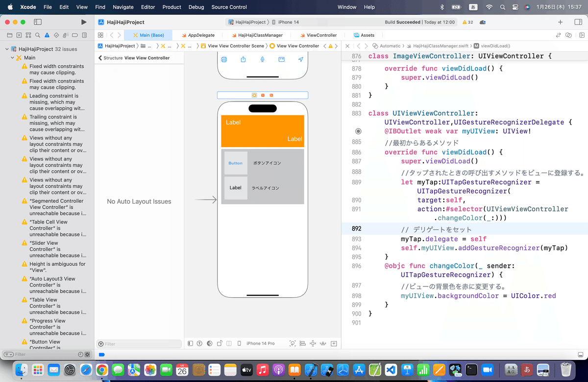
Task: Toggle code review compare arrows
Action: [558, 35]
